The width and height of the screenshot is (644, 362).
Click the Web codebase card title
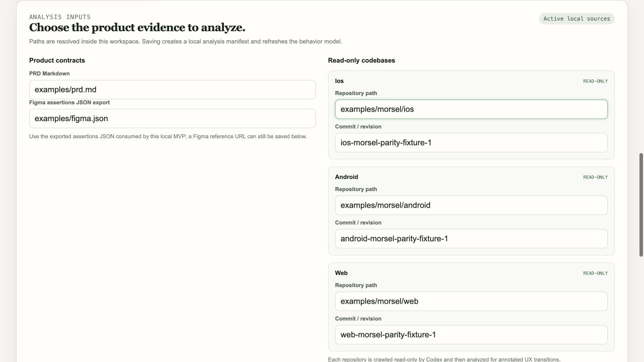341,273
